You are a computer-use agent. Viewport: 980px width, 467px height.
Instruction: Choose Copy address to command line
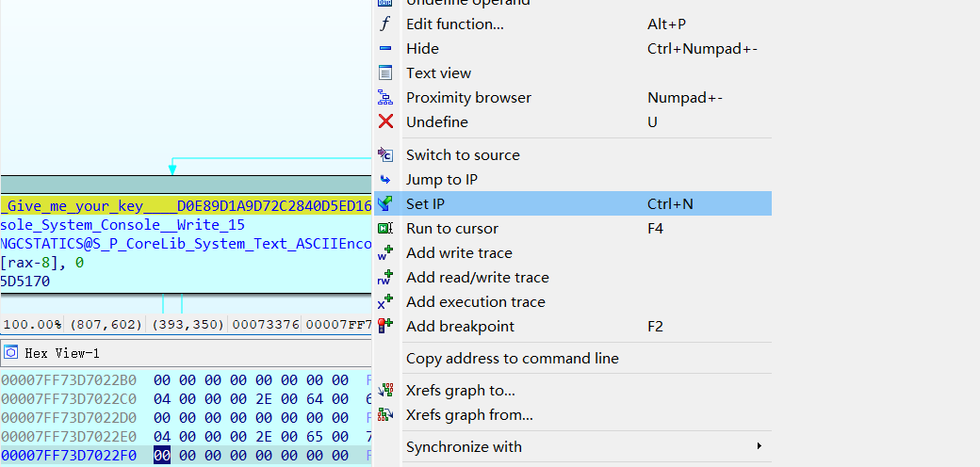tap(512, 359)
